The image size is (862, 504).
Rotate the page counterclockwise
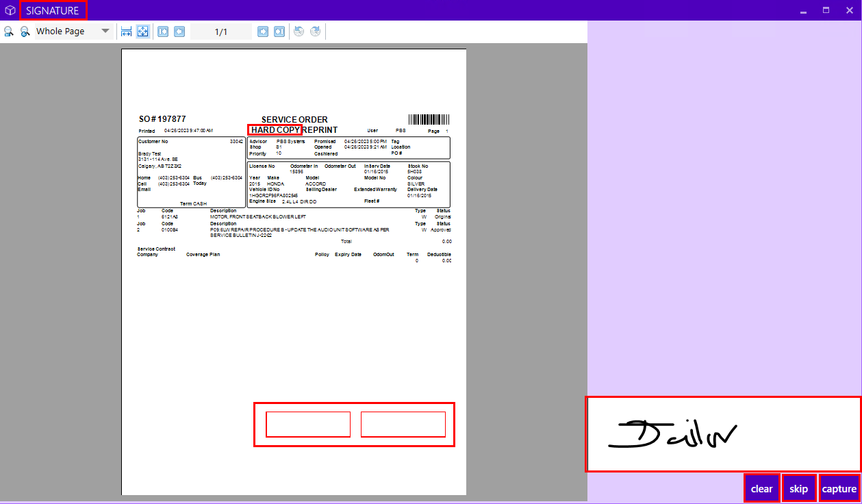tap(299, 32)
